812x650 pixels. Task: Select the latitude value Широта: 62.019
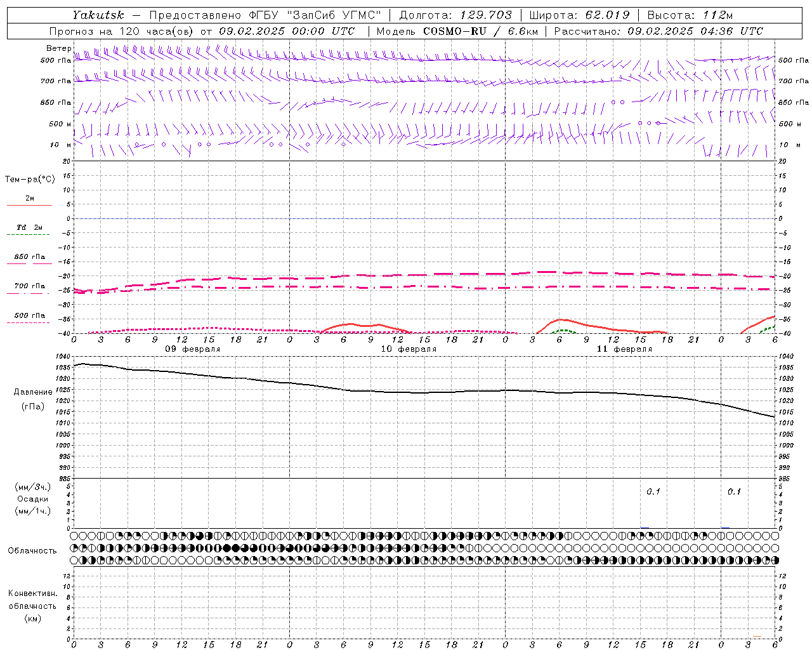point(579,15)
